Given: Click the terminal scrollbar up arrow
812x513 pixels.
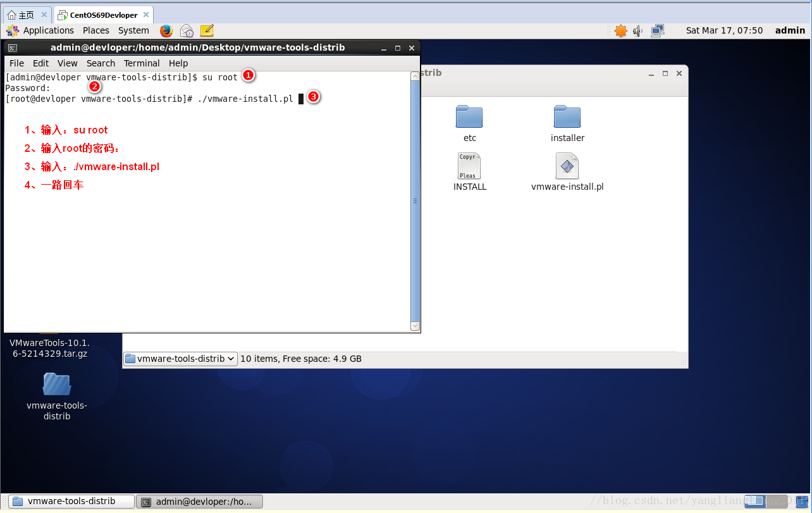Looking at the screenshot, I should pos(415,76).
